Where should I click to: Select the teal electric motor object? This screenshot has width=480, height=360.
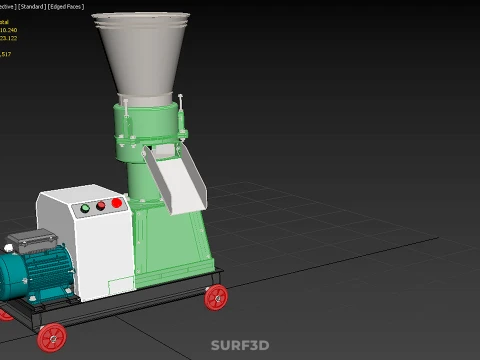[x=37, y=273]
